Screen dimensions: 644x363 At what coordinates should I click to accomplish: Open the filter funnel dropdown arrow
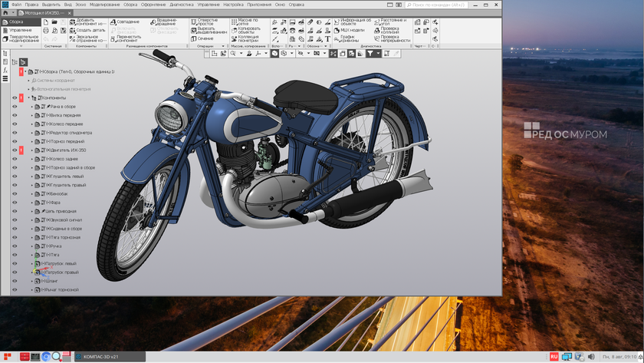click(379, 54)
